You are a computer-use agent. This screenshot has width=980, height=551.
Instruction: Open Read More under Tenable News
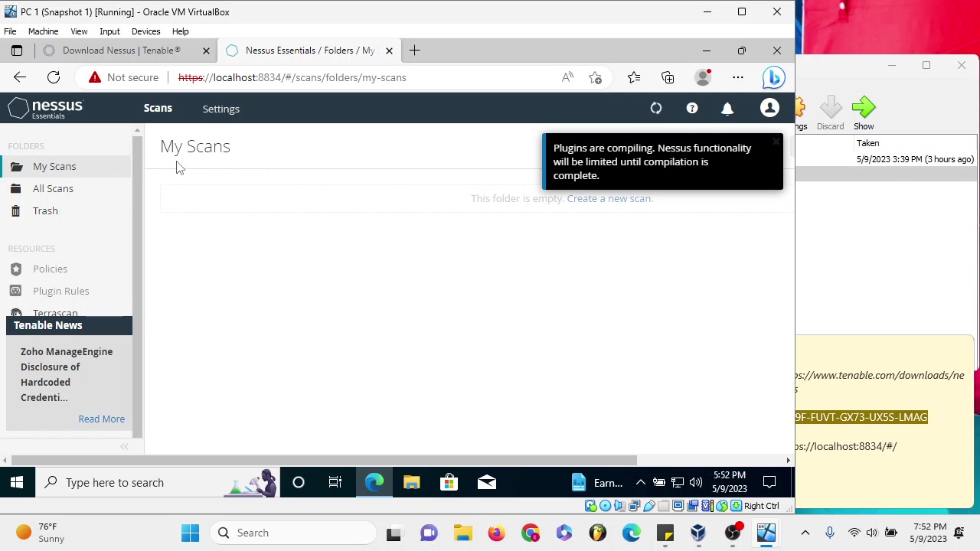(x=101, y=419)
